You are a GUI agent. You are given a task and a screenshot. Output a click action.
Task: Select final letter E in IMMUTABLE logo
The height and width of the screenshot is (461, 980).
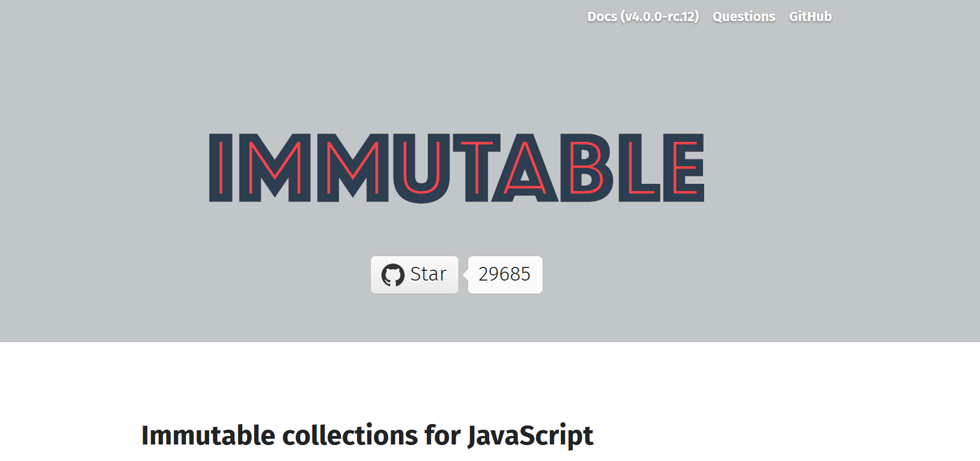(684, 168)
